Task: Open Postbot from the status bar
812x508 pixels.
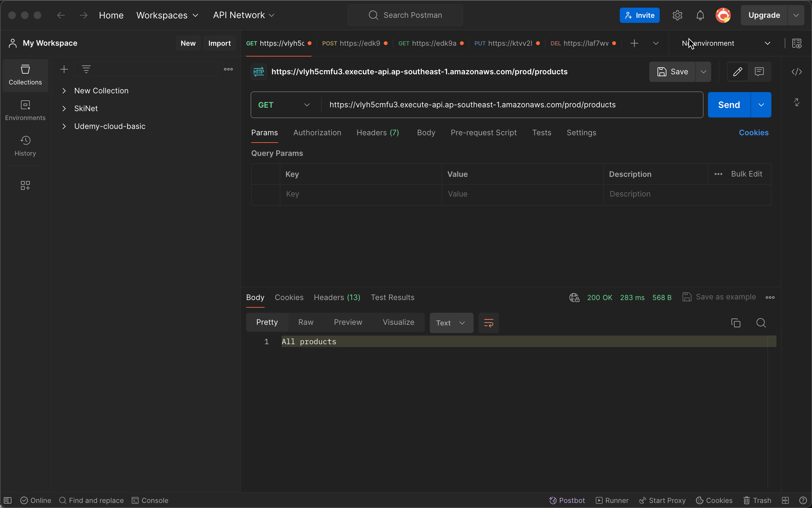Action: 567,500
